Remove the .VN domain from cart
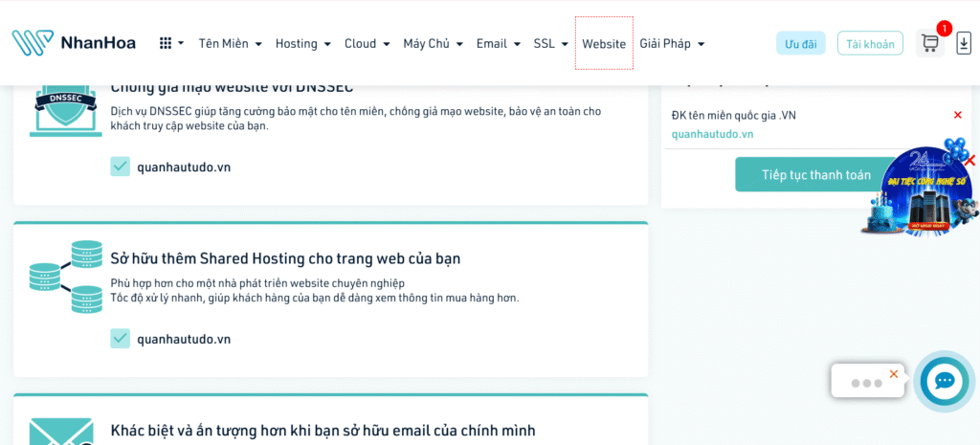The height and width of the screenshot is (445, 980). 957,115
